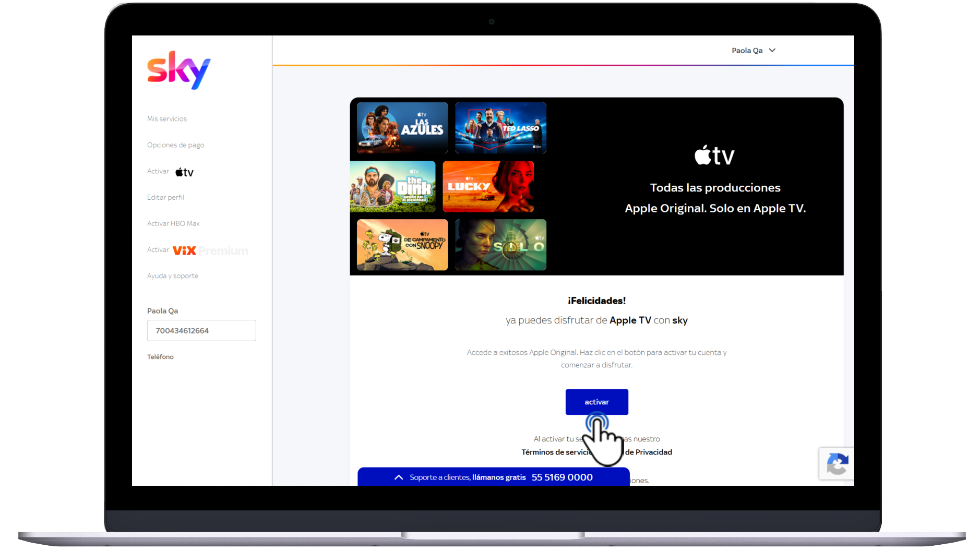Click the ¡Felicidades! heading
This screenshot has height=551, width=980.
(597, 301)
